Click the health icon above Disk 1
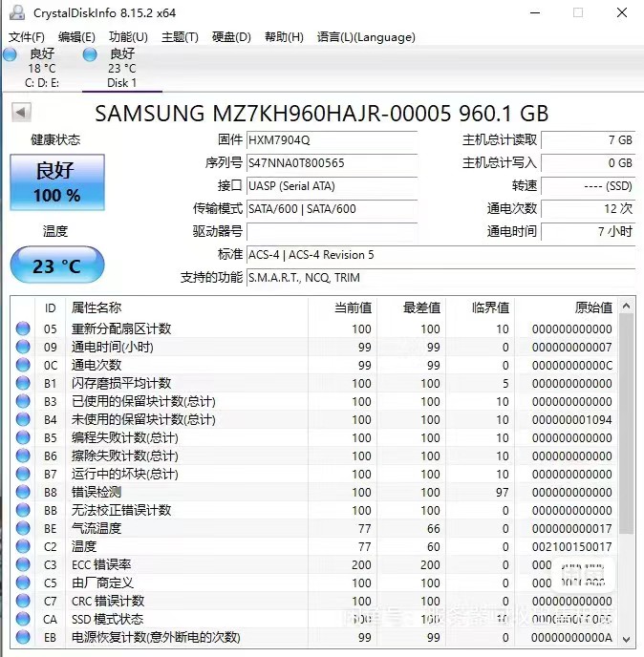The width and height of the screenshot is (644, 657). (90, 54)
